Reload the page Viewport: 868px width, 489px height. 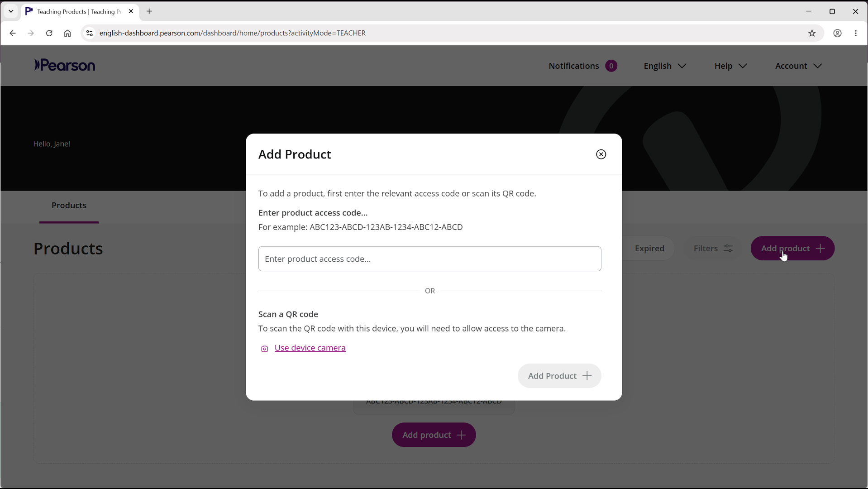[x=49, y=33]
